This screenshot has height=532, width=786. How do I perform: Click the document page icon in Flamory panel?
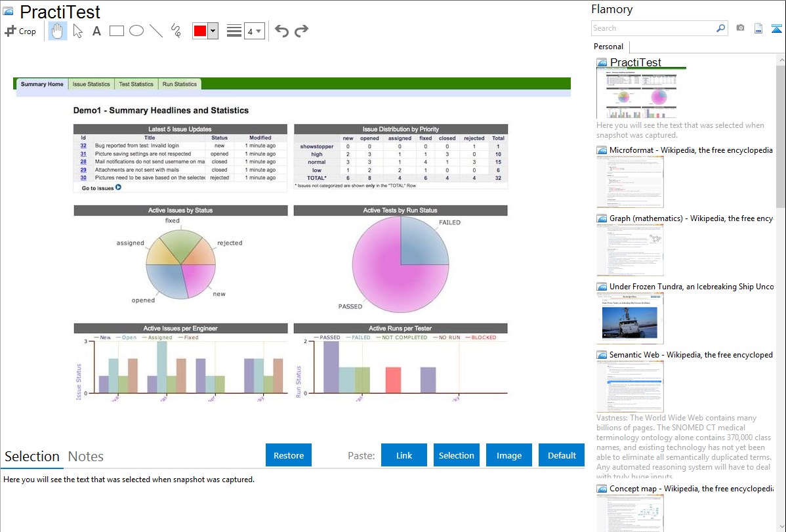(x=758, y=28)
